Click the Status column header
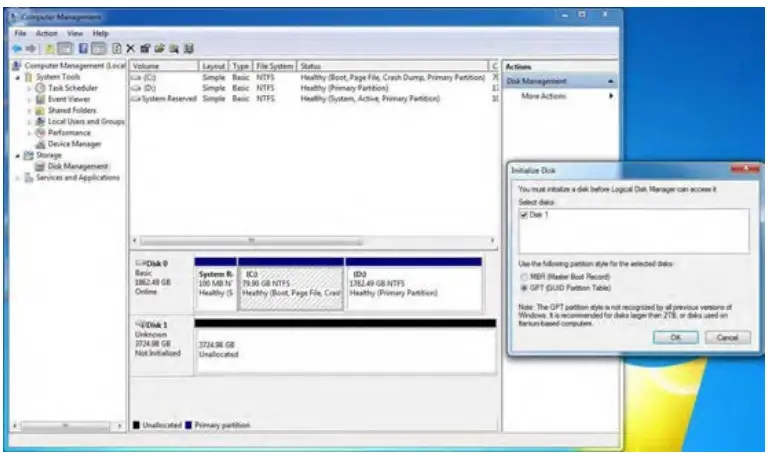This screenshot has height=457, width=769. [392, 66]
